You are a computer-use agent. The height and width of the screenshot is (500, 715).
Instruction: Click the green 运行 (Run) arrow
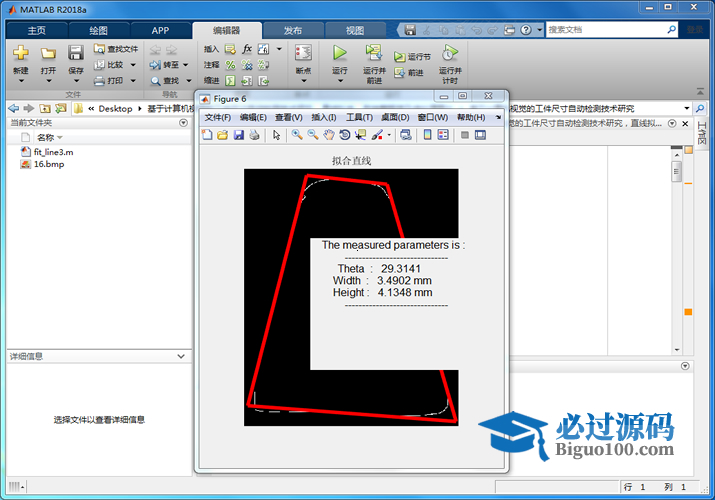click(x=339, y=53)
